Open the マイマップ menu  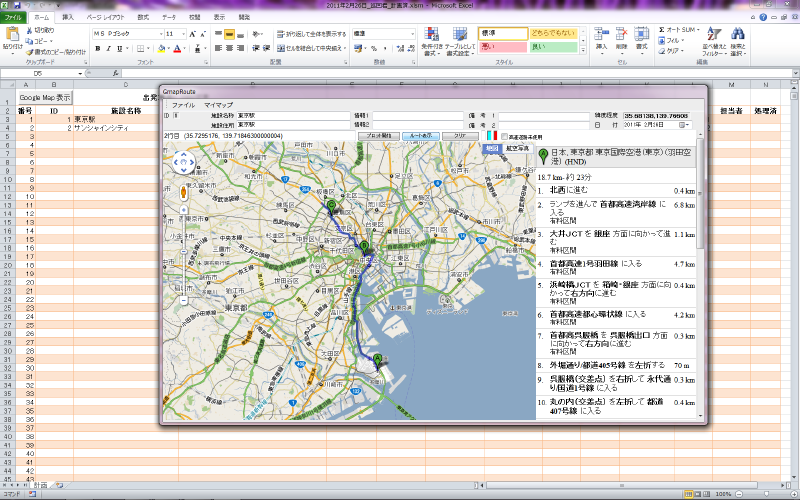pos(218,105)
